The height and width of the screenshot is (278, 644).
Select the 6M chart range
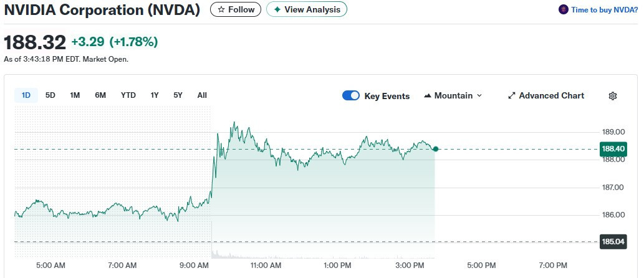(x=100, y=95)
